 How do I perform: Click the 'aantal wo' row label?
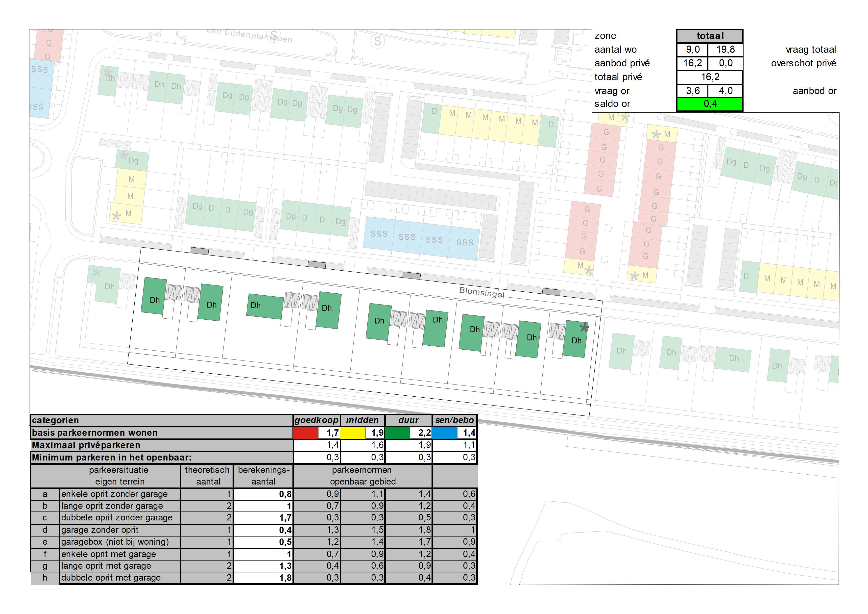point(615,50)
